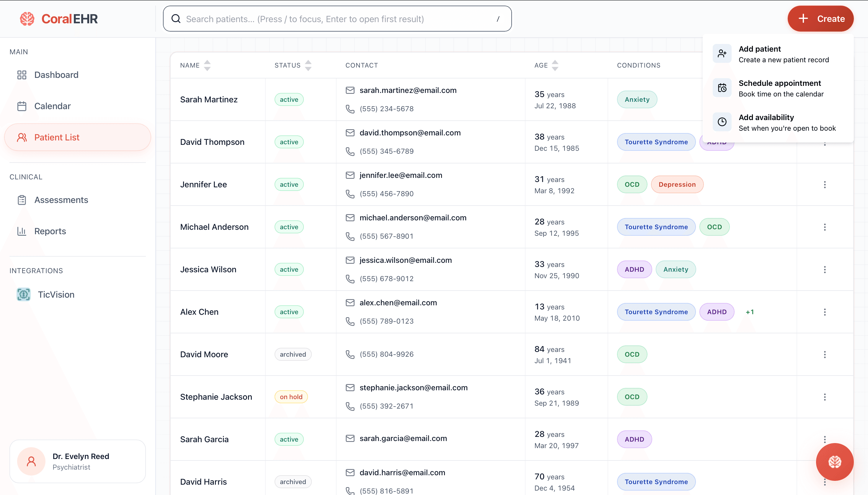Screen dimensions: 868x495
Task: Open Jennifer Lee's row actions menu
Action: point(824,185)
